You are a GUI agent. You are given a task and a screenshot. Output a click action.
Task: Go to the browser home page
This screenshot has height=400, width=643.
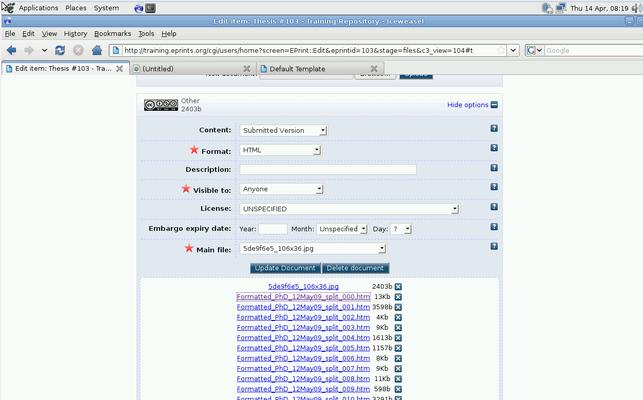click(x=97, y=50)
